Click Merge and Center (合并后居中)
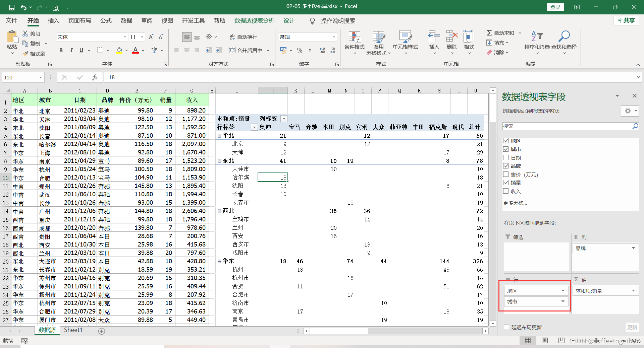The width and height of the screenshot is (644, 348). point(246,50)
